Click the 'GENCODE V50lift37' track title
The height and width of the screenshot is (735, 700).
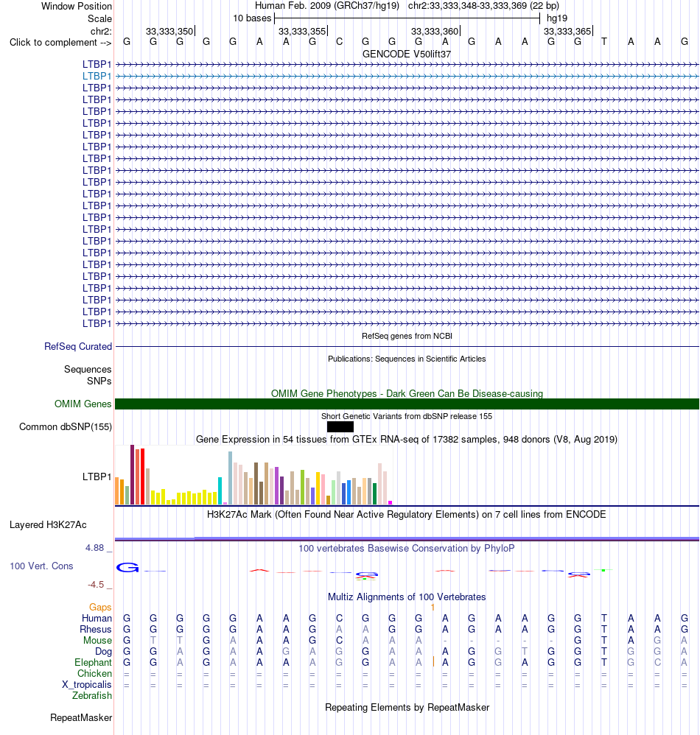tap(407, 54)
